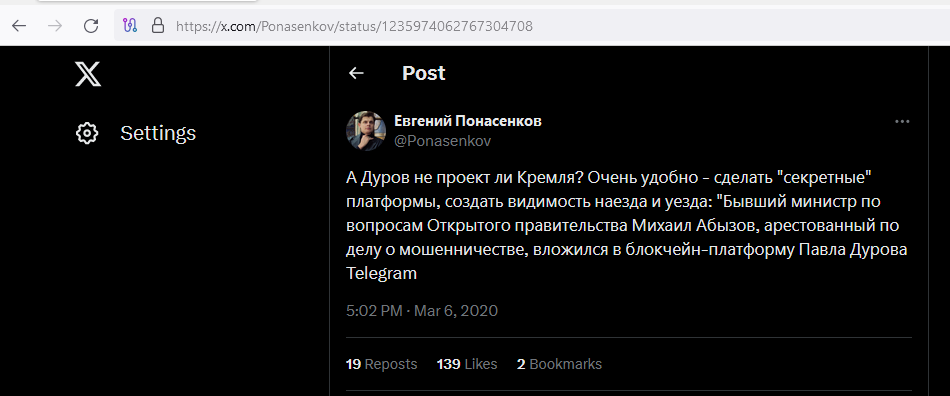Click the Евгений Понасенков display name
Image resolution: width=950 pixels, height=396 pixels.
click(468, 121)
